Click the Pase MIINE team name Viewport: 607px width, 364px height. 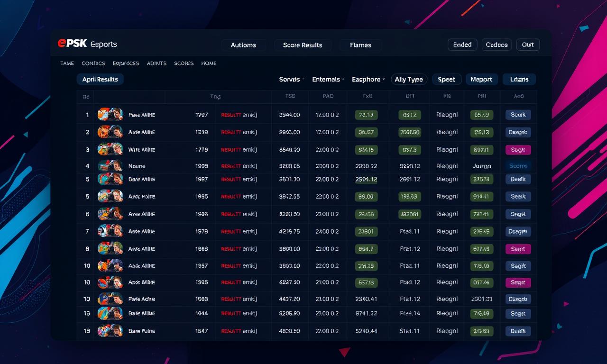(142, 115)
